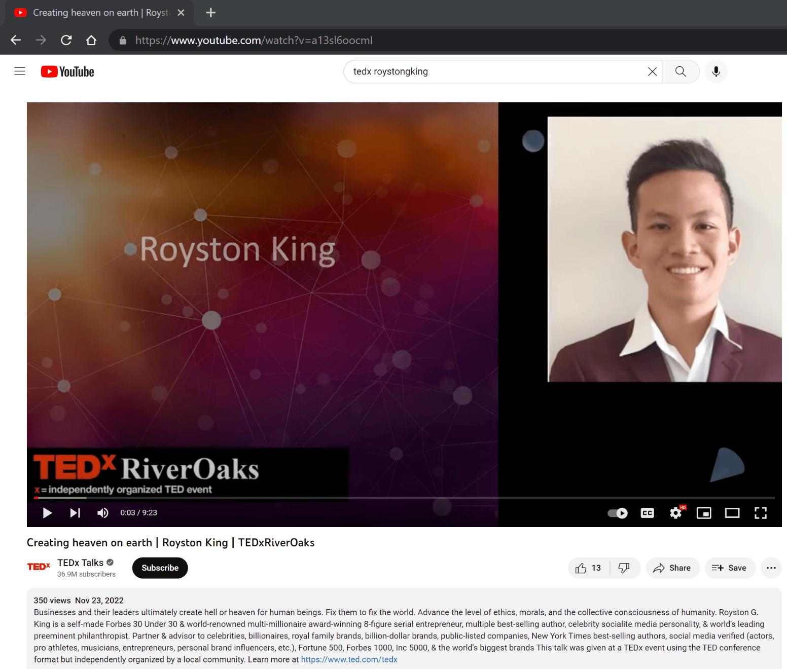Share this video
This screenshot has height=672, width=787.
pyautogui.click(x=672, y=568)
